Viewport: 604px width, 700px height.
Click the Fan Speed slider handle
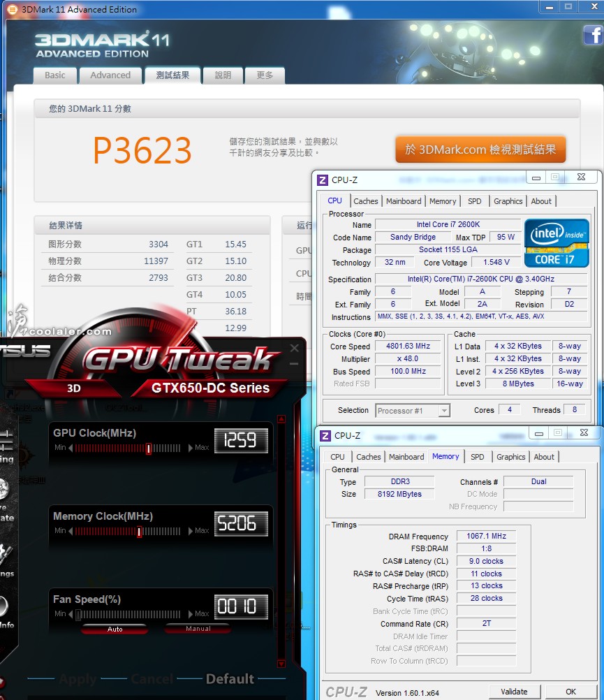pyautogui.click(x=78, y=615)
